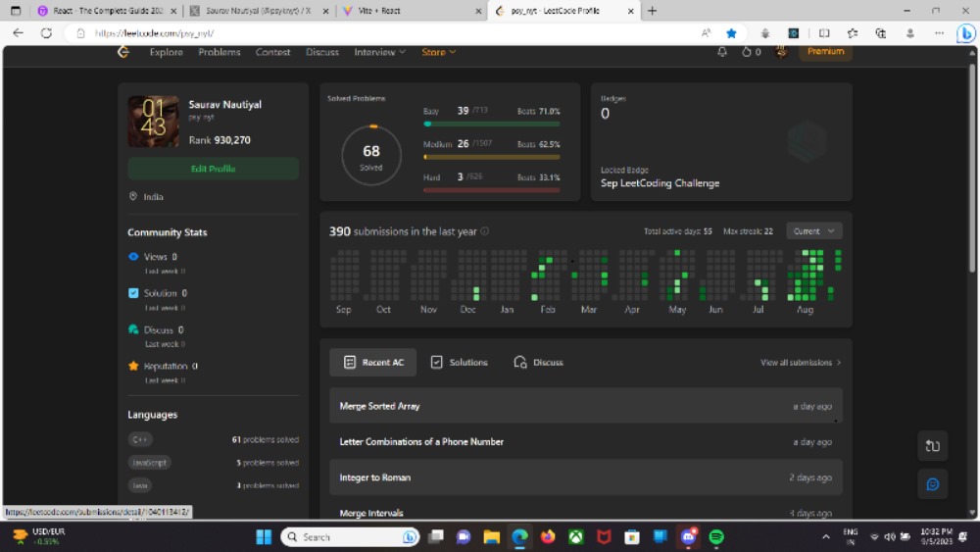Select the Solutions tab

(x=460, y=362)
